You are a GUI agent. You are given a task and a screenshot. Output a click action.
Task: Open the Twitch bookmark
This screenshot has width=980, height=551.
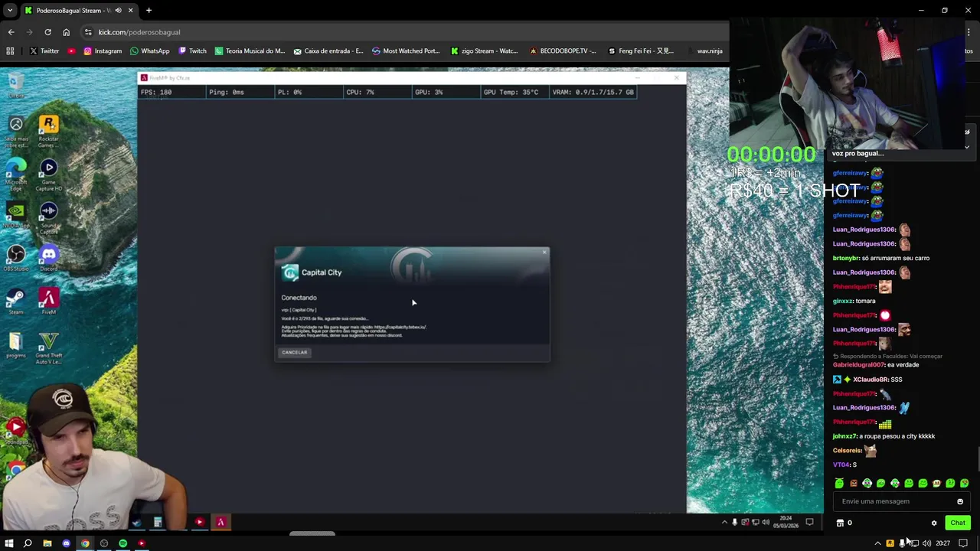(192, 51)
